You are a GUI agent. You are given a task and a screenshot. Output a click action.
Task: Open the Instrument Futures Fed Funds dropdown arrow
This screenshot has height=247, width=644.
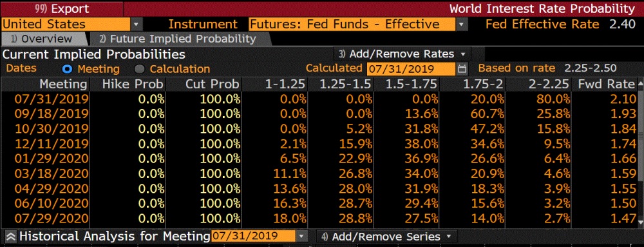(462, 25)
